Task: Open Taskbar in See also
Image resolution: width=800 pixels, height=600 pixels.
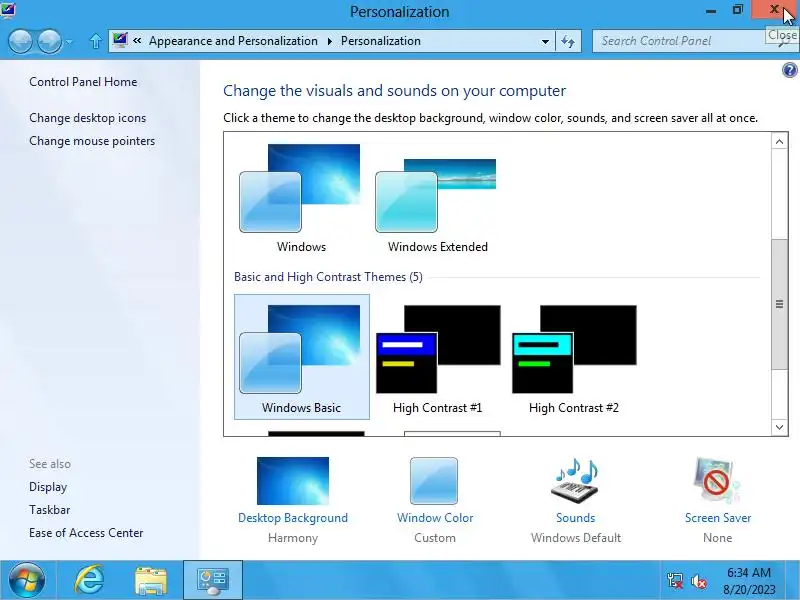Action: [x=49, y=510]
